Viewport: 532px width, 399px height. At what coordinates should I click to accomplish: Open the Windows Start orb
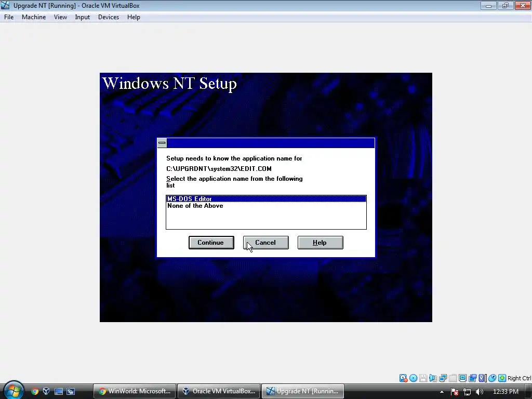tap(14, 390)
